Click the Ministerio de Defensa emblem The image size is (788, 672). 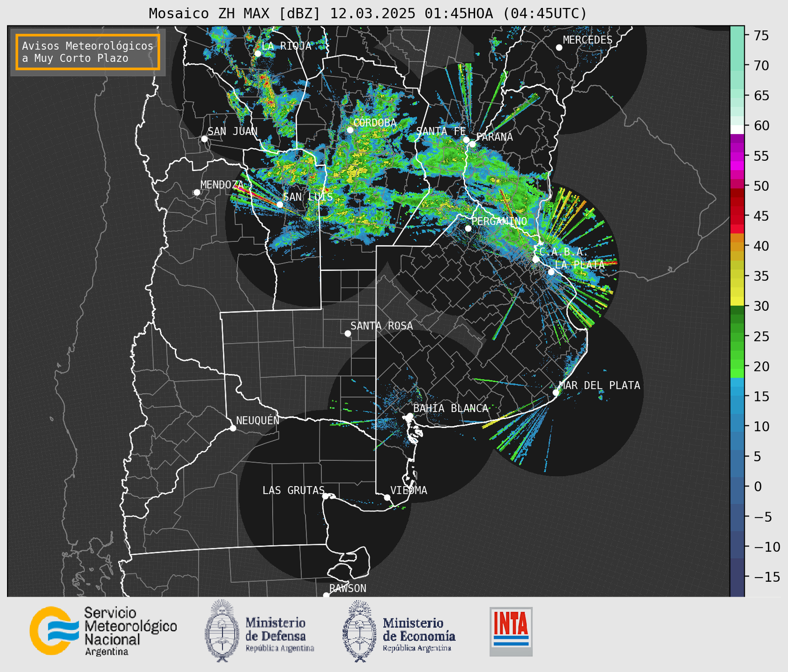221,630
